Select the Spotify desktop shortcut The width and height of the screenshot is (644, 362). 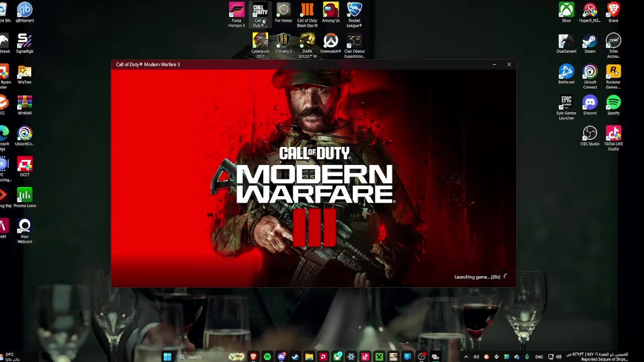click(613, 105)
